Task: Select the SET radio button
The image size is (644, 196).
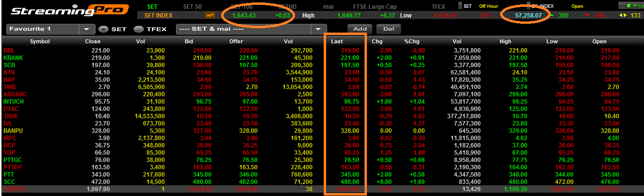Action: click(103, 29)
